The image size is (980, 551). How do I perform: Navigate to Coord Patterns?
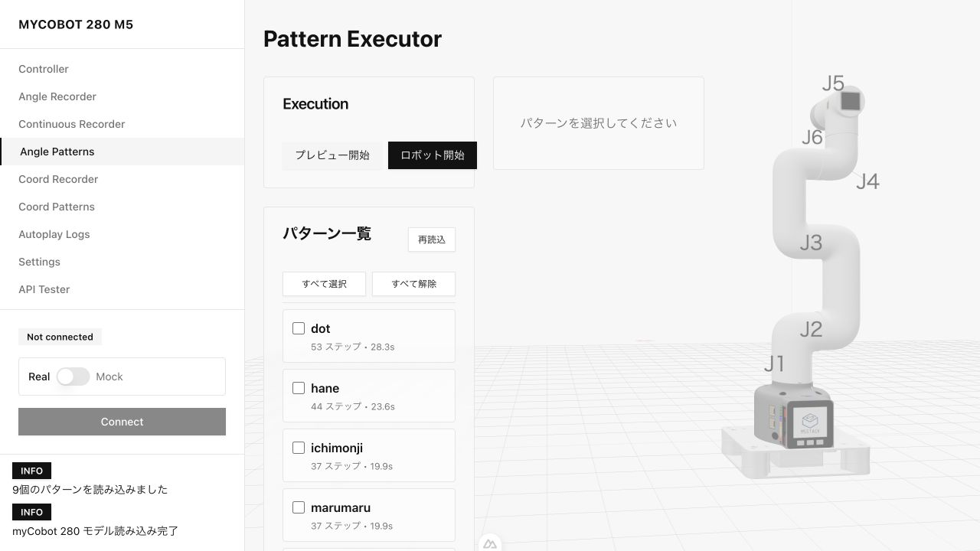(122, 207)
